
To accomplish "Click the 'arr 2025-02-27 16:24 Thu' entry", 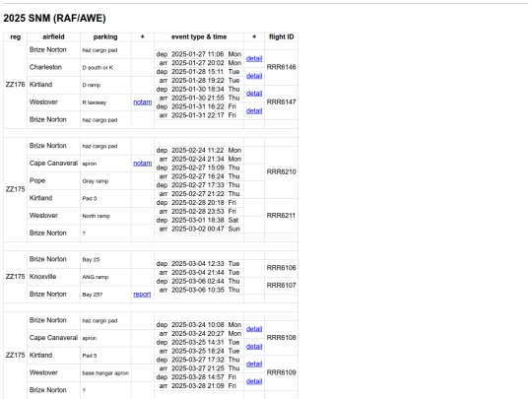I will point(199,176).
